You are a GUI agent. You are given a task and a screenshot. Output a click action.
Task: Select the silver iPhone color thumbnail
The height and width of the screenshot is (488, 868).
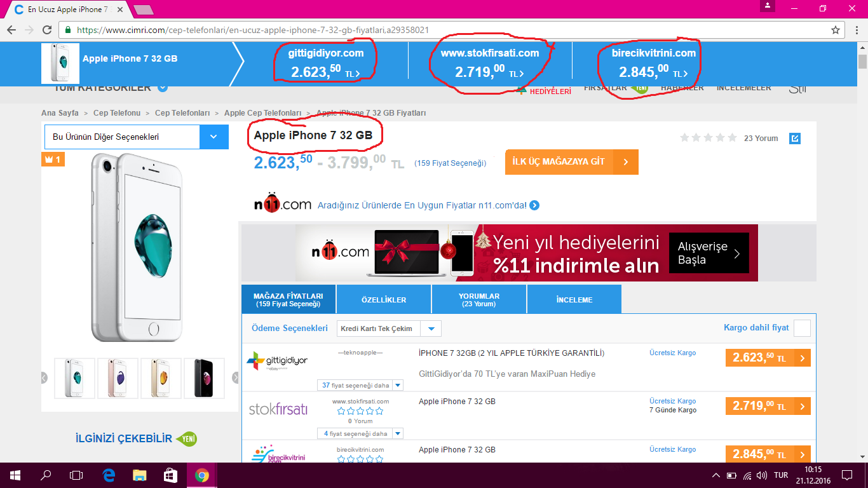coord(75,378)
